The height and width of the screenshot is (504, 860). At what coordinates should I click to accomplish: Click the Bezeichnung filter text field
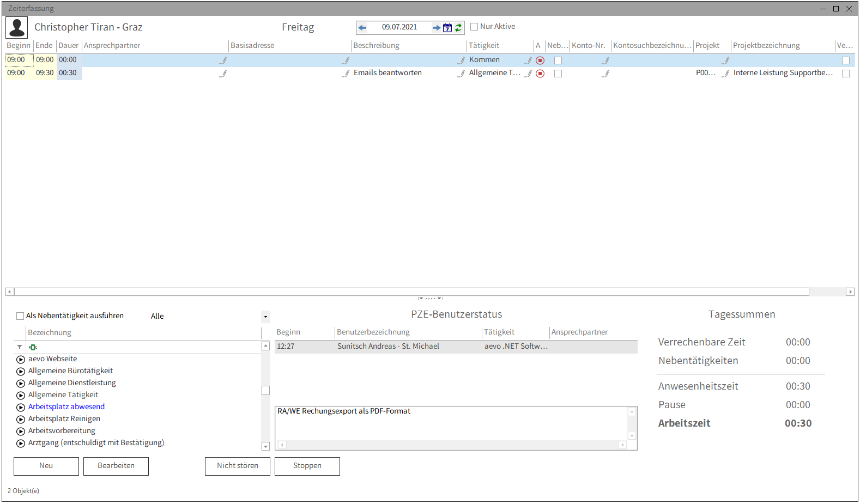(x=150, y=347)
